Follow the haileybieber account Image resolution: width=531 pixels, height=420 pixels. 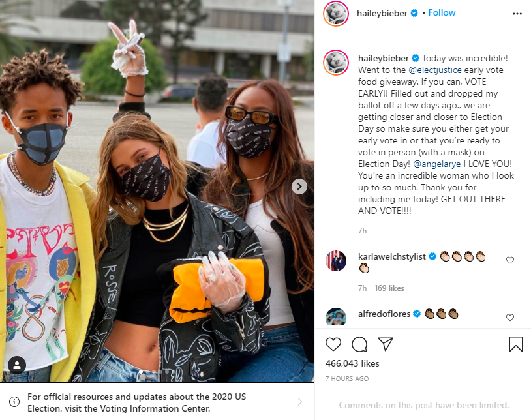coord(442,13)
